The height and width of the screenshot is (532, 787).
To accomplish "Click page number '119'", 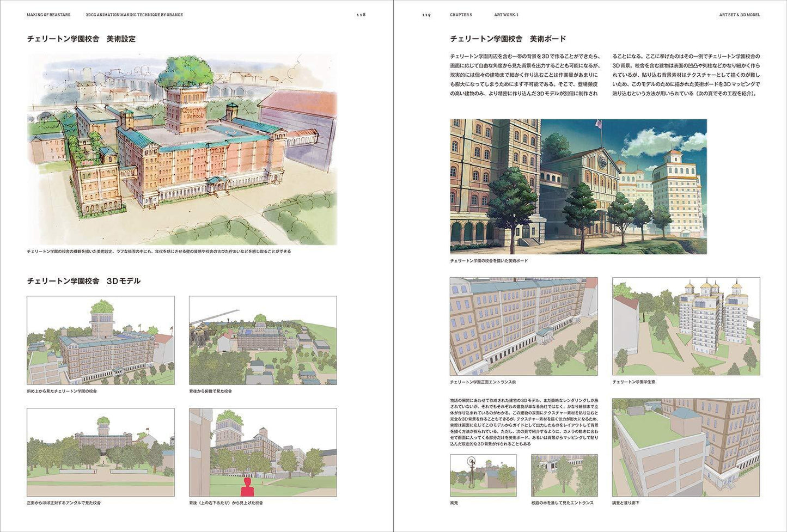I will (426, 15).
